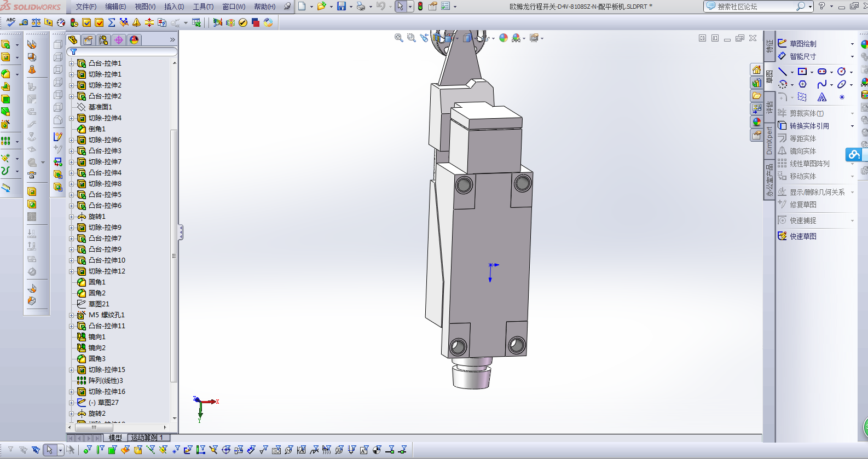Click the New document icon
This screenshot has height=459, width=868.
(x=302, y=6)
